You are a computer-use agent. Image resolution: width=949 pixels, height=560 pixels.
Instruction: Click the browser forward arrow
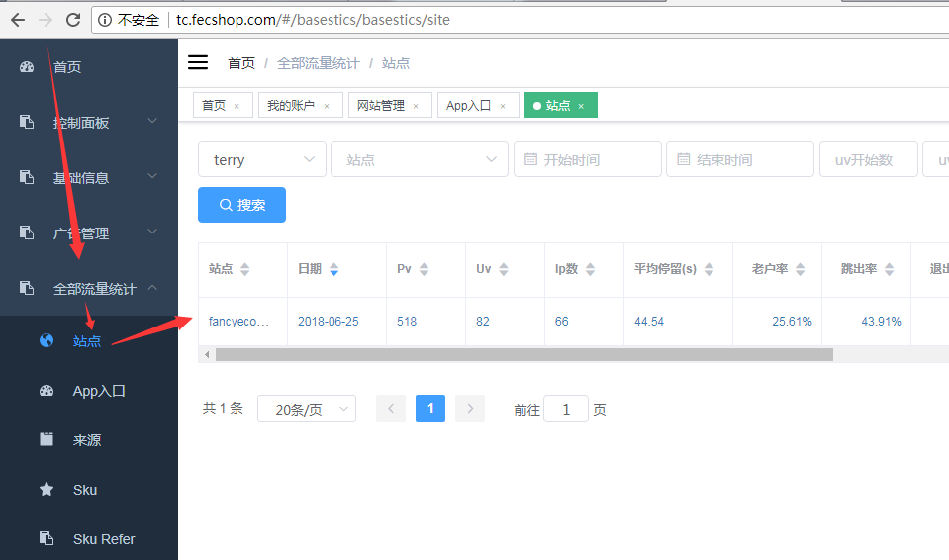(x=46, y=20)
